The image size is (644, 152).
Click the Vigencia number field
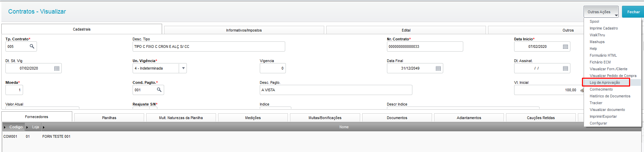[273, 68]
